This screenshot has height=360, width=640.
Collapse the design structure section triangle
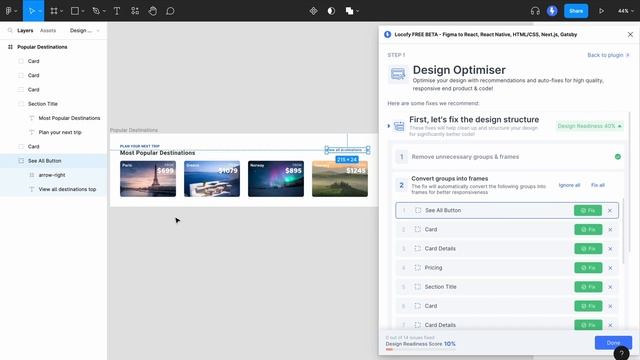pyautogui.click(x=389, y=126)
